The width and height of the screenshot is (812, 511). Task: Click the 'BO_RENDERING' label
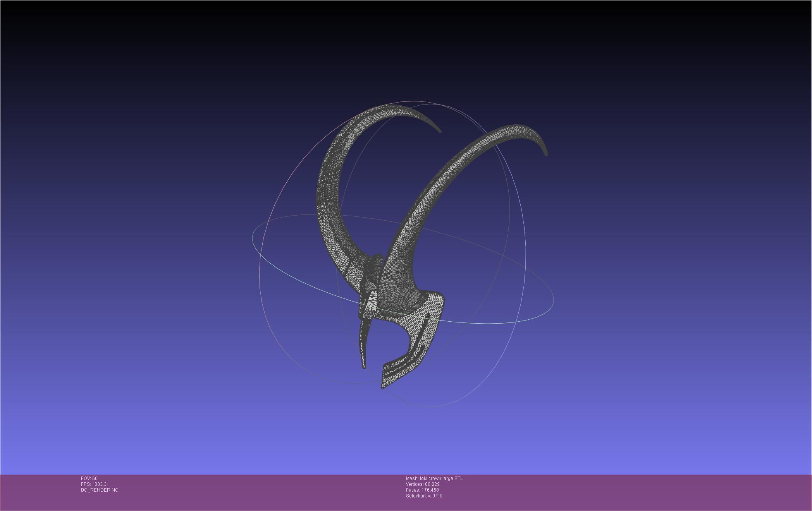coord(100,490)
